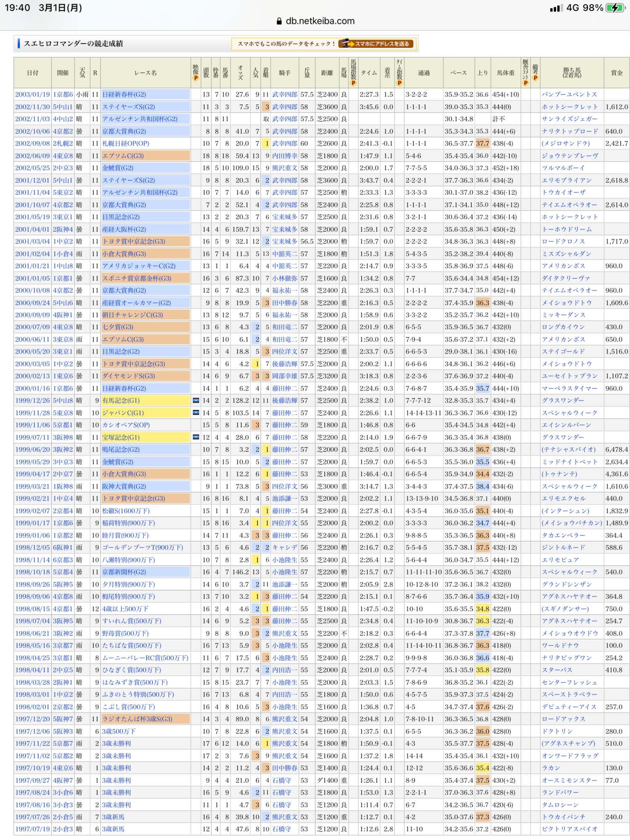The width and height of the screenshot is (630, 840).
Task: Open the 日経新春杯(G2) race dated 2003/01/19
Action: pyautogui.click(x=124, y=94)
